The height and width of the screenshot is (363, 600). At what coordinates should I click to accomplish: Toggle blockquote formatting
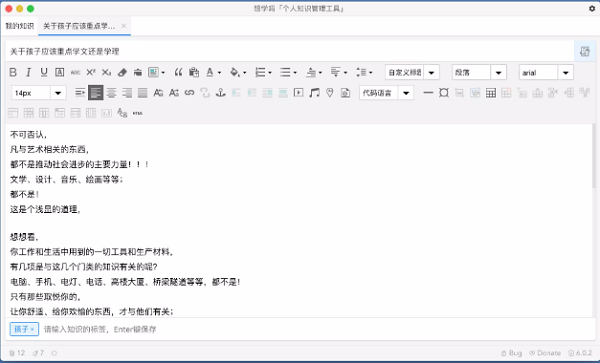pyautogui.click(x=178, y=72)
